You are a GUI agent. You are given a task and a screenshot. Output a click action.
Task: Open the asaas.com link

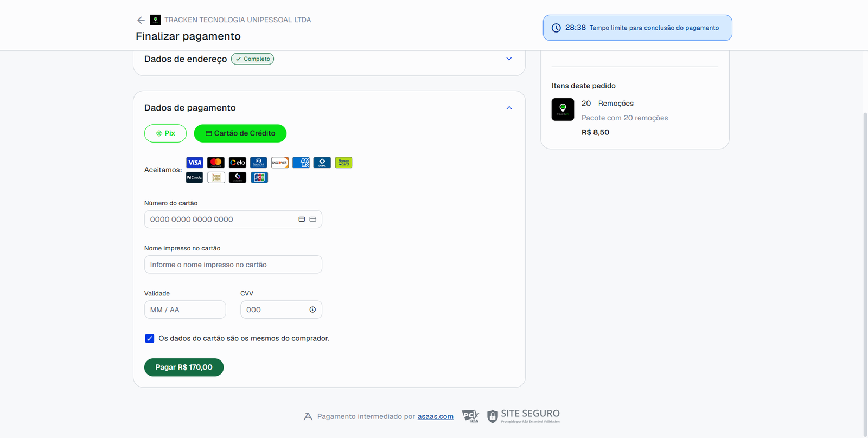pos(435,416)
